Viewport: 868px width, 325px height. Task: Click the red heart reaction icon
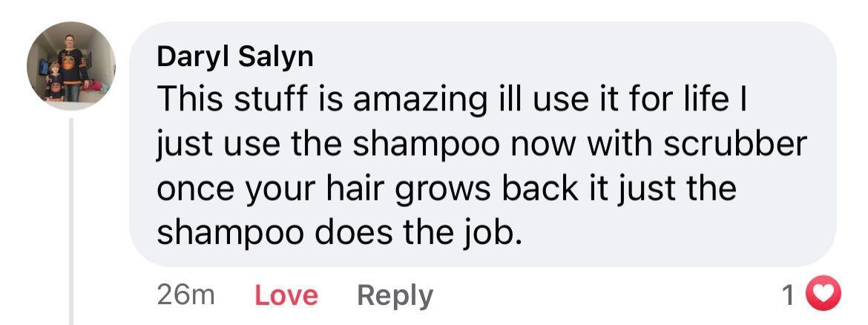(822, 293)
